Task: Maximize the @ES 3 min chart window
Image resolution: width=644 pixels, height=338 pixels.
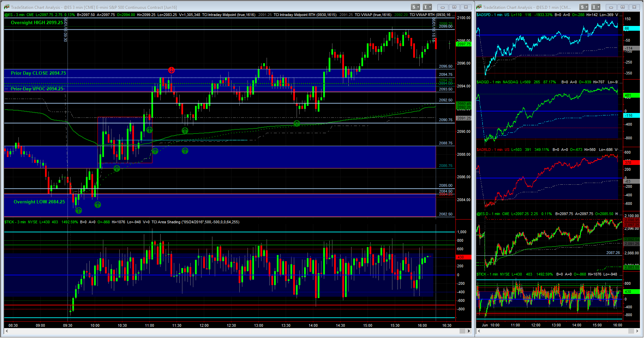Action: (x=454, y=7)
